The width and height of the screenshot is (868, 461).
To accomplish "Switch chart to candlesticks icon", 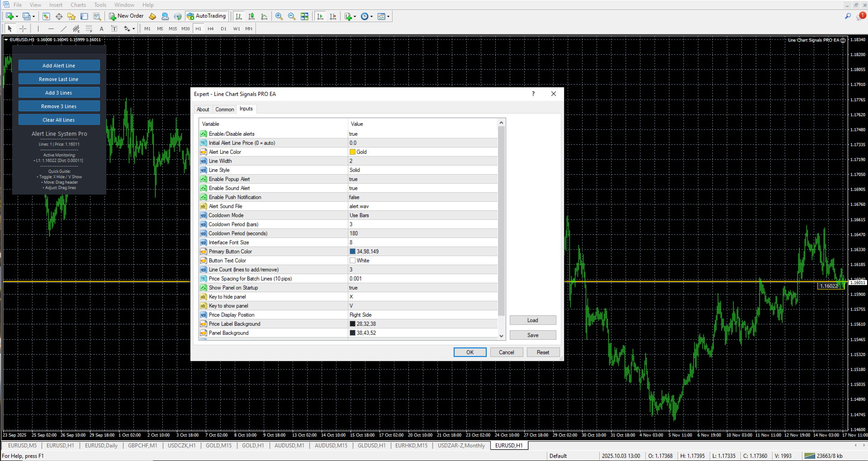I will (251, 16).
